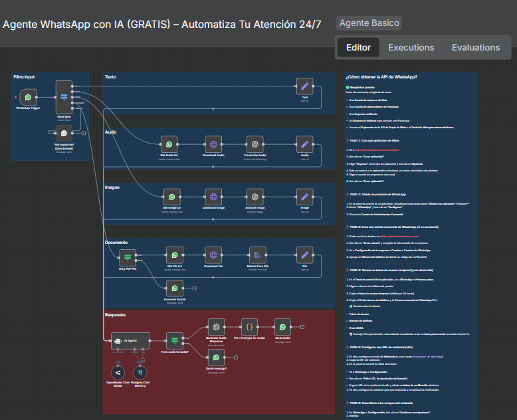
Task: Open the AI Agent node
Action: (x=130, y=341)
